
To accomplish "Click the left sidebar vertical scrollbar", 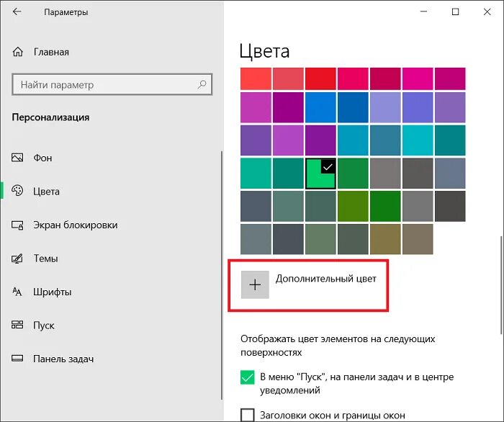I will pos(222,275).
